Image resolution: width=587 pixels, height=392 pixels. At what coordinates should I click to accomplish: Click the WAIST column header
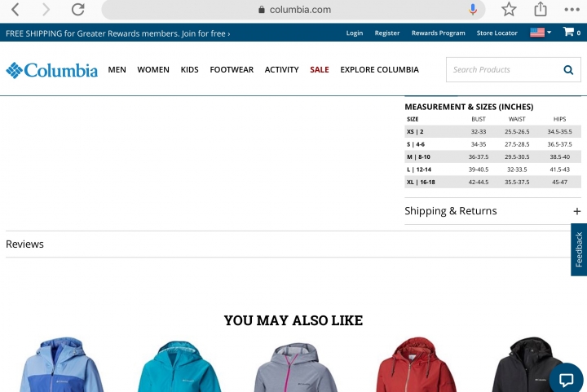(x=517, y=119)
